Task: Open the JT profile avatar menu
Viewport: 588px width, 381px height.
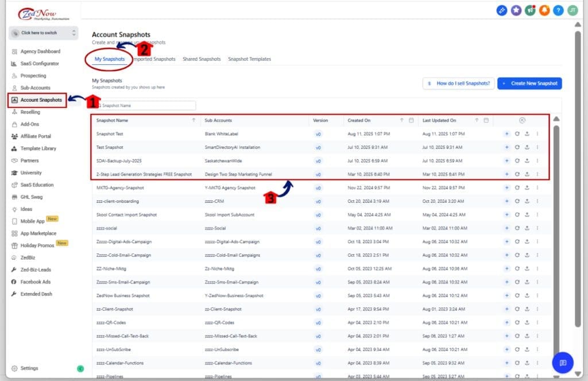Action: pyautogui.click(x=571, y=10)
